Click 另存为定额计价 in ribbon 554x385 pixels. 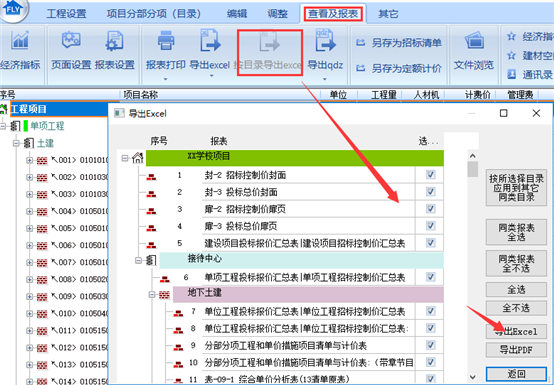399,68
